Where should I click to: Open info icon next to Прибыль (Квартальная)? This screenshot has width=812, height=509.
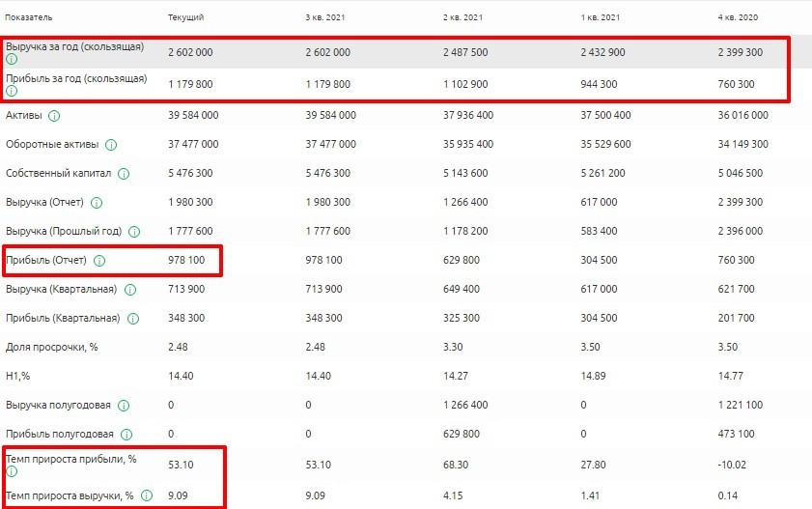tap(132, 319)
